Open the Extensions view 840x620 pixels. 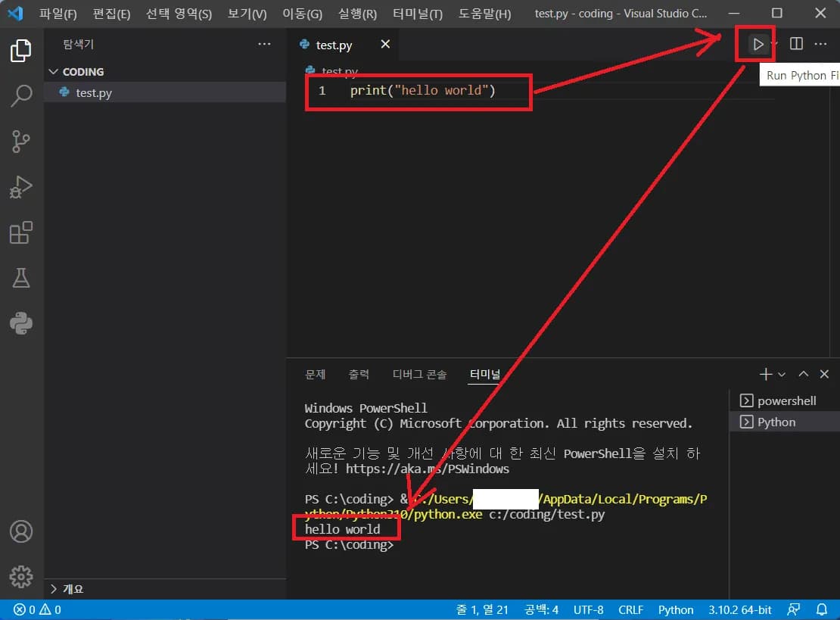click(x=20, y=232)
